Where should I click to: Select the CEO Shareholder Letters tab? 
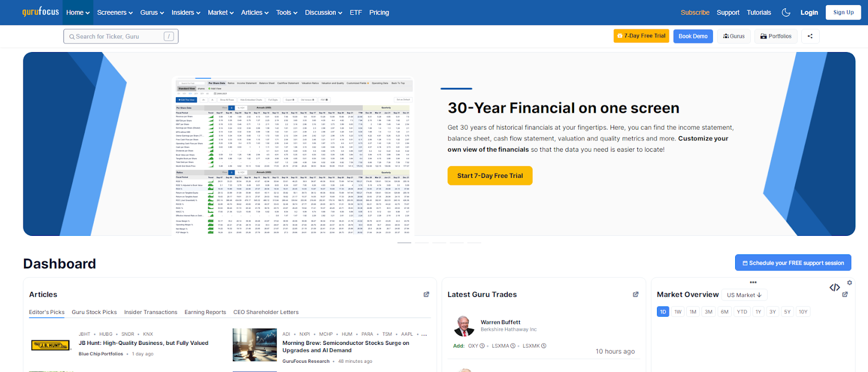(x=266, y=312)
